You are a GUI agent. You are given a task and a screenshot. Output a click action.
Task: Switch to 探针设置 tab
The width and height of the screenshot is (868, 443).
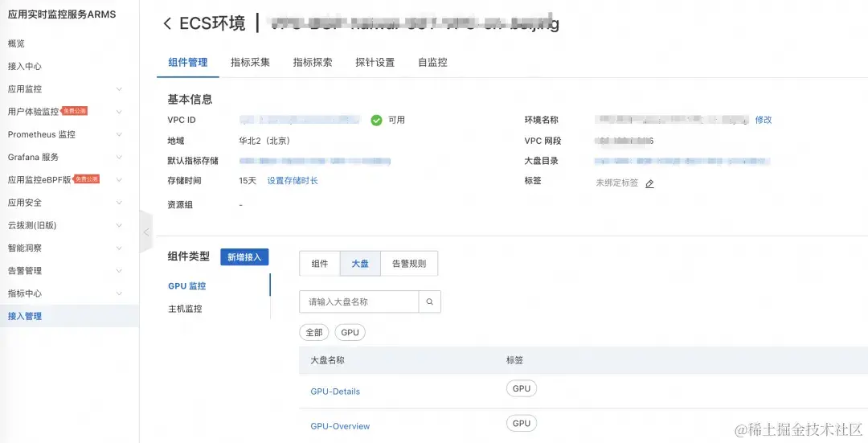pyautogui.click(x=375, y=63)
